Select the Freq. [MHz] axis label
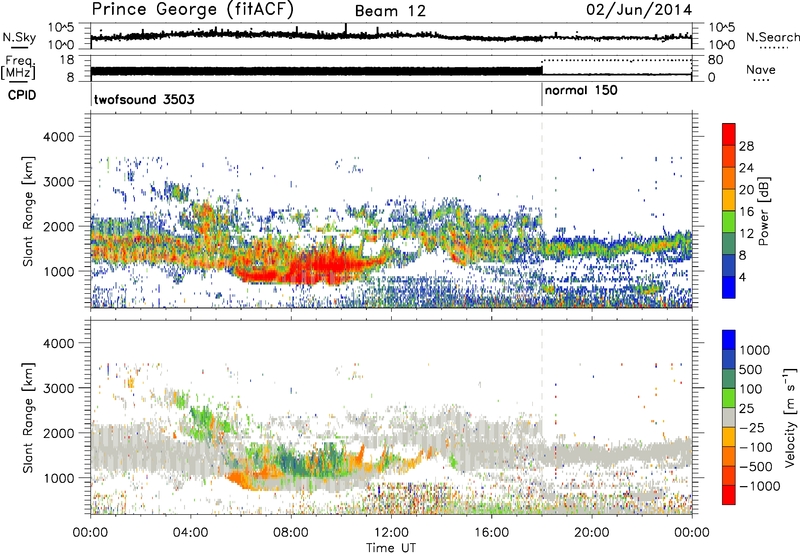Image resolution: width=800 pixels, height=554 pixels. pos(18,68)
